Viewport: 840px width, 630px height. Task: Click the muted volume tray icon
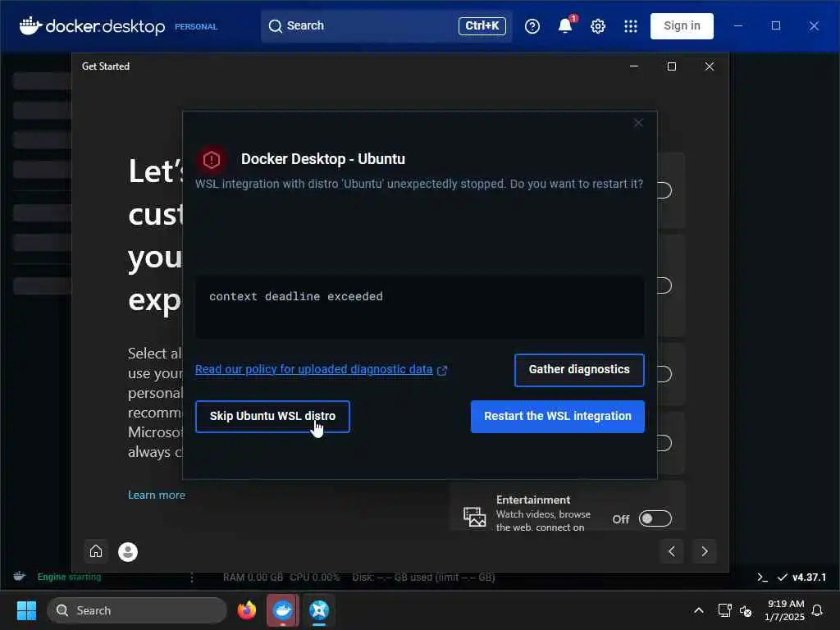tap(746, 610)
